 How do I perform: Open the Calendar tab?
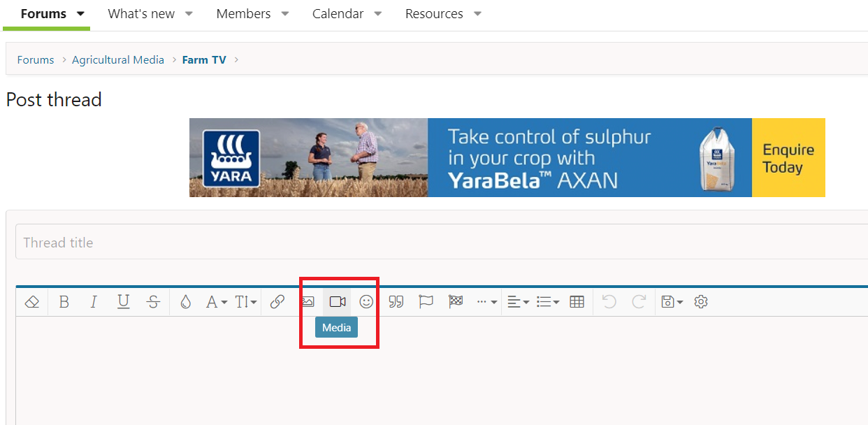click(x=338, y=14)
